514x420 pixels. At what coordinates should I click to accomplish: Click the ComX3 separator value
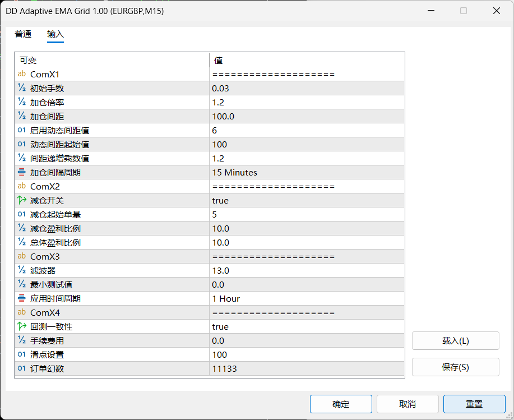[x=307, y=256]
